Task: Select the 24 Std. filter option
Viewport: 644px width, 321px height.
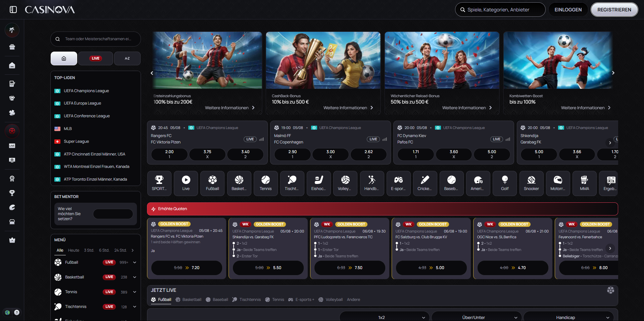Action: point(120,250)
